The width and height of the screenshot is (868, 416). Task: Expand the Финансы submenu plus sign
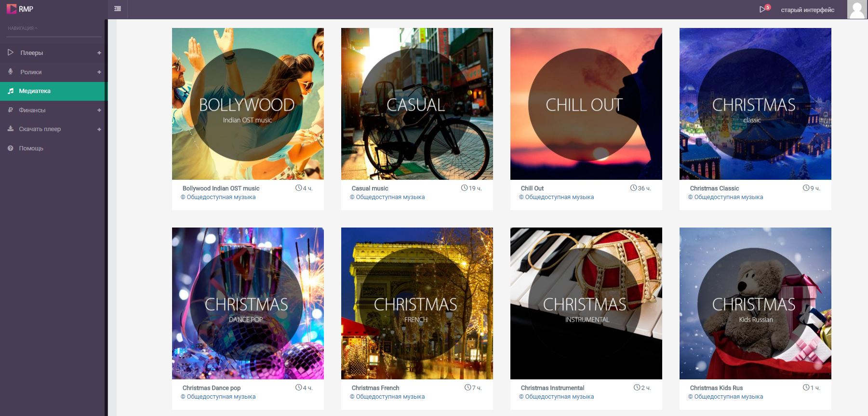pyautogui.click(x=99, y=110)
